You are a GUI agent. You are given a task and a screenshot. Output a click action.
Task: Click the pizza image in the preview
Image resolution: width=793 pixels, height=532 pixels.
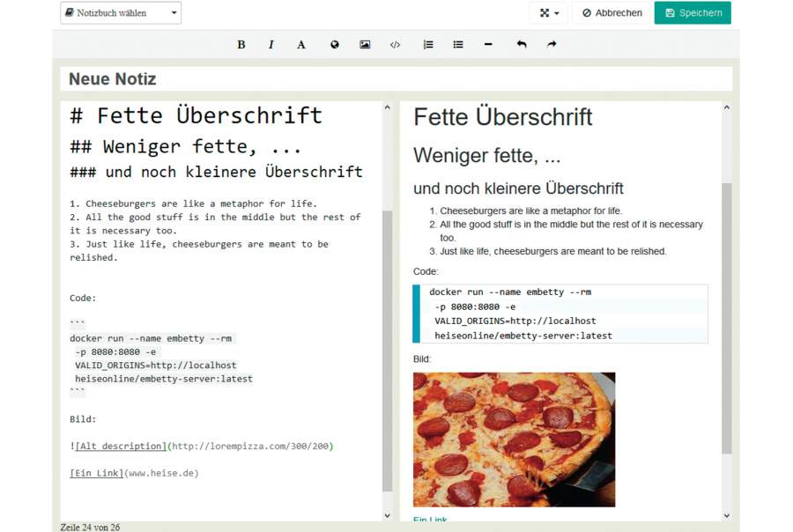coord(515,440)
